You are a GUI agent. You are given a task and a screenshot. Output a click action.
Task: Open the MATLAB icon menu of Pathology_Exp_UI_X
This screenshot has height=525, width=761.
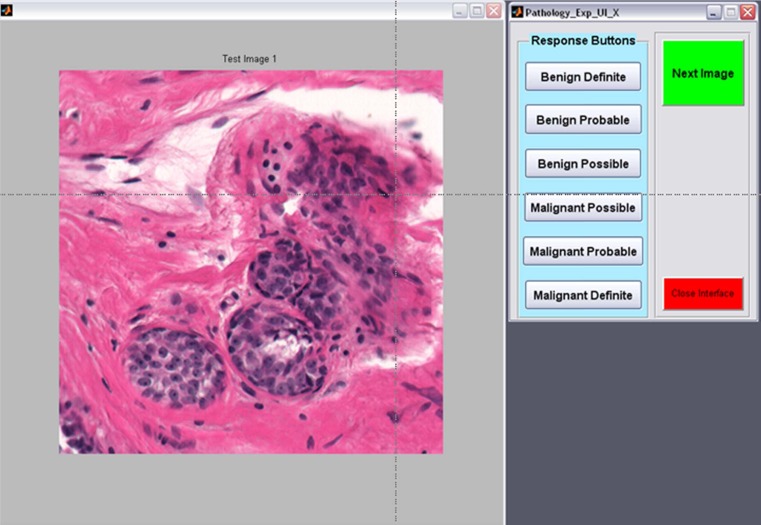[x=517, y=12]
